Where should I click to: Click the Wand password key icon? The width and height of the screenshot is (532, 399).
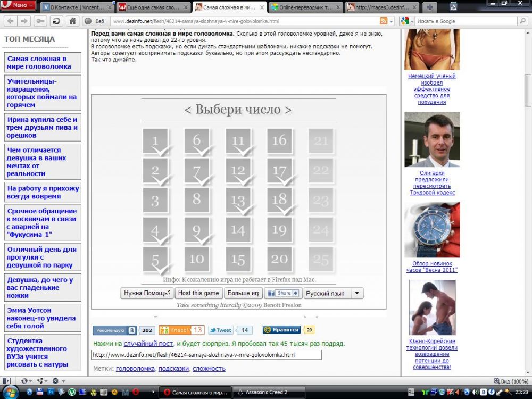click(40, 21)
